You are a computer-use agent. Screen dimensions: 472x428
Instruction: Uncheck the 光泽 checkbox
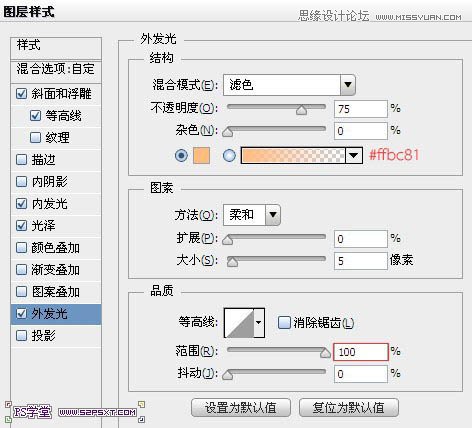point(21,226)
